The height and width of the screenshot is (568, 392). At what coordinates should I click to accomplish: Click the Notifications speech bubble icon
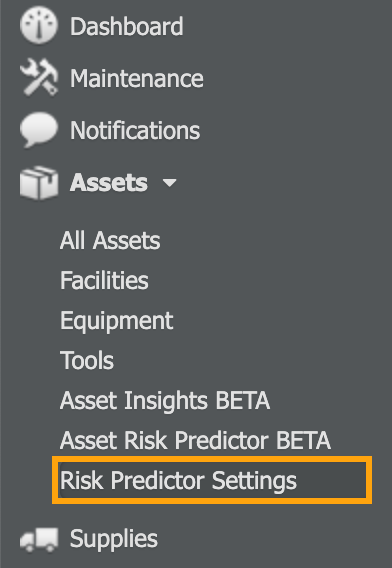[39, 130]
